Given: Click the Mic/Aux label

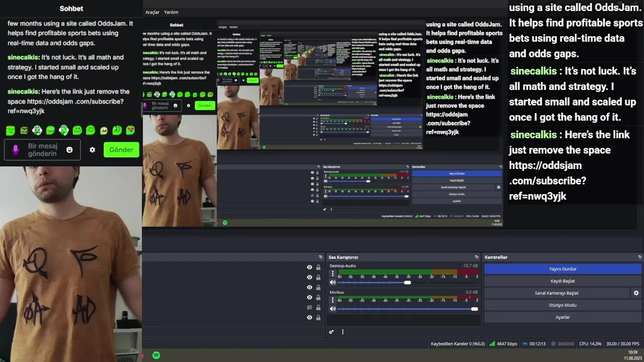Looking at the screenshot, I should (x=337, y=292).
